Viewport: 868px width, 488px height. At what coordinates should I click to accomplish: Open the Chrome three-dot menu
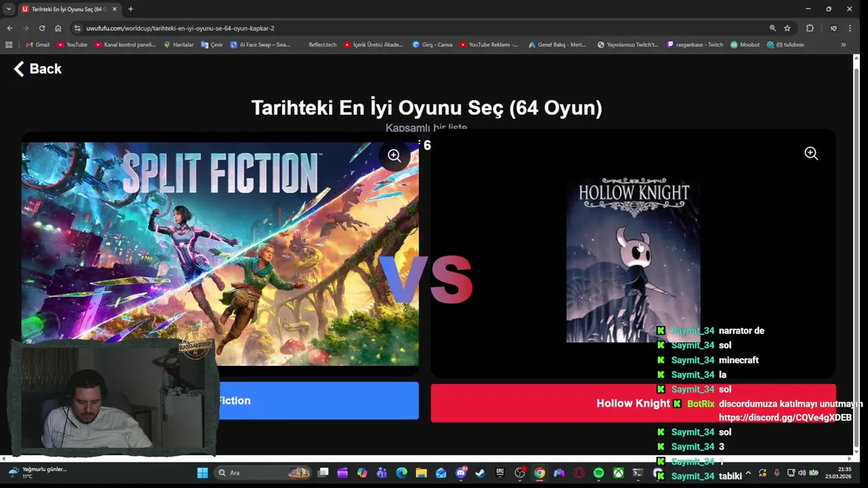pyautogui.click(x=850, y=28)
